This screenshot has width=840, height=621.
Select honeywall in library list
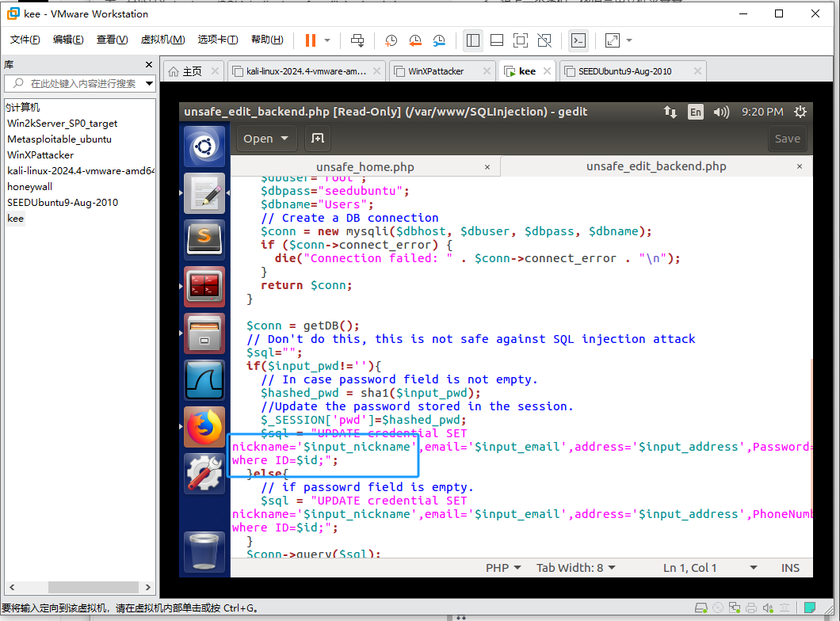[29, 186]
